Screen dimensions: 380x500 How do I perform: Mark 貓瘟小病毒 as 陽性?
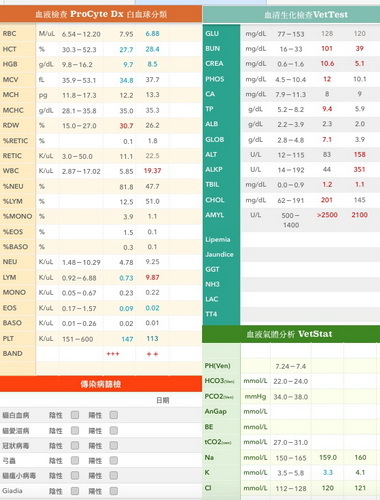click(114, 475)
